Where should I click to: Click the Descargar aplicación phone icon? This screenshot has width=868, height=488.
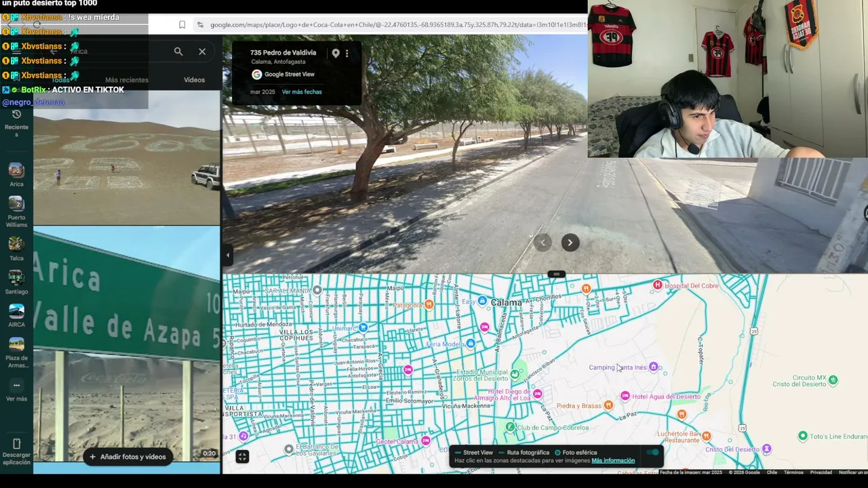click(16, 445)
